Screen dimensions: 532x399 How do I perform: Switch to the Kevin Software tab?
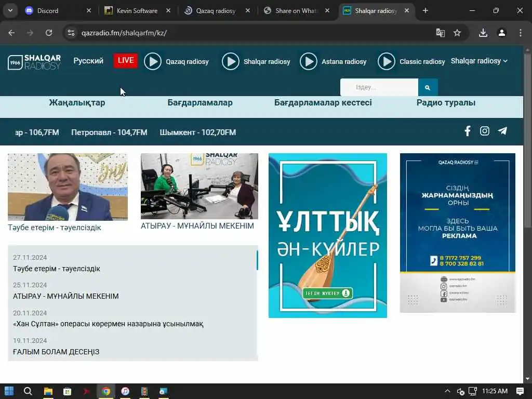[137, 11]
